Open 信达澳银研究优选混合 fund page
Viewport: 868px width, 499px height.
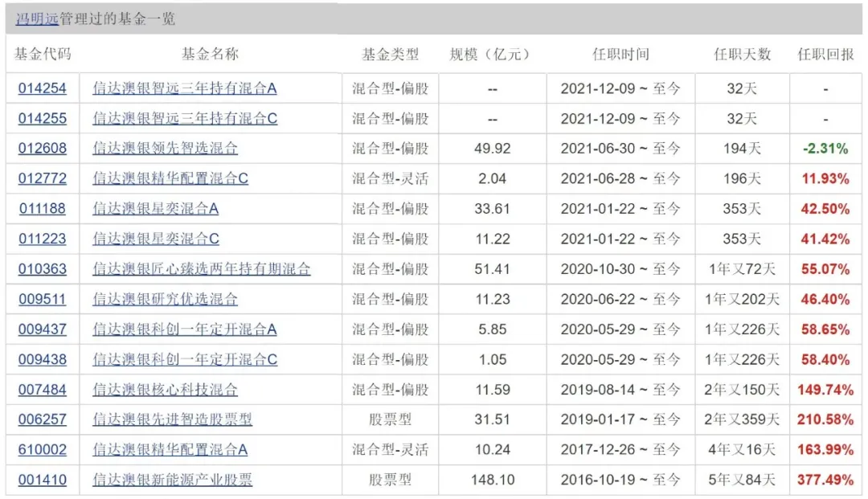point(165,299)
